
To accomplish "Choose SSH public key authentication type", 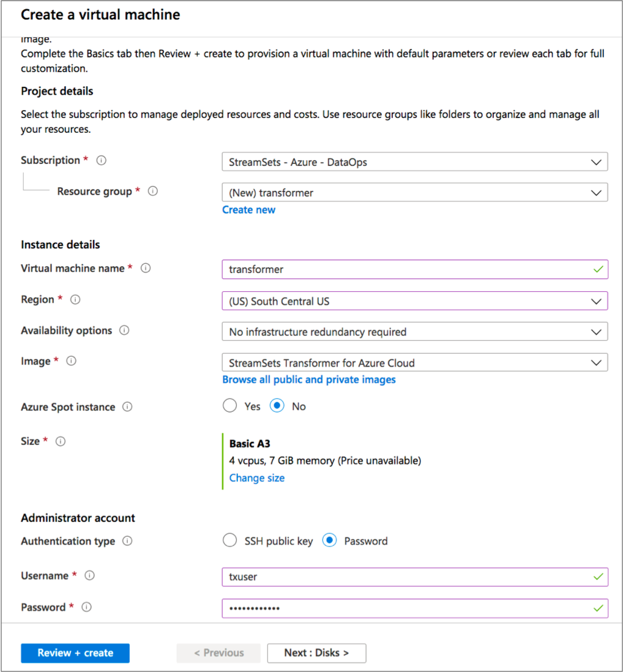I will [230, 540].
